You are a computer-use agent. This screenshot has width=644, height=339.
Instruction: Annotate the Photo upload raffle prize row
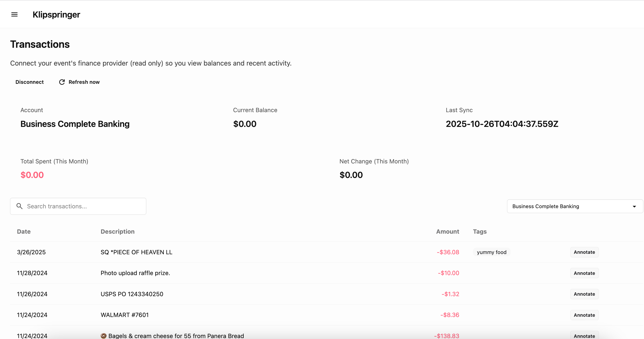tap(584, 273)
